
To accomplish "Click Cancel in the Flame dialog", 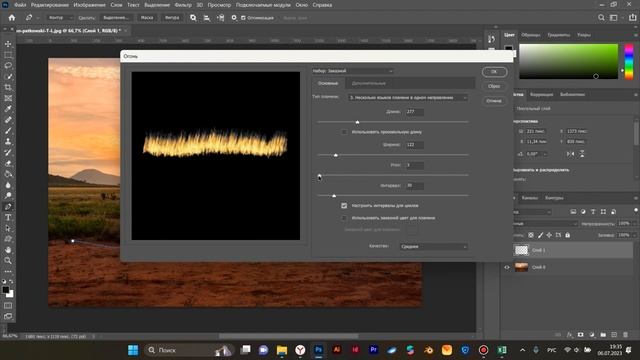I will 494,101.
